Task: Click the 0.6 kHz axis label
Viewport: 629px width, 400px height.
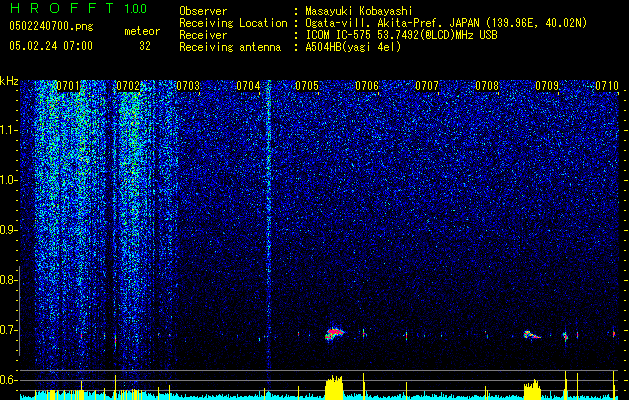Action: 8,380
